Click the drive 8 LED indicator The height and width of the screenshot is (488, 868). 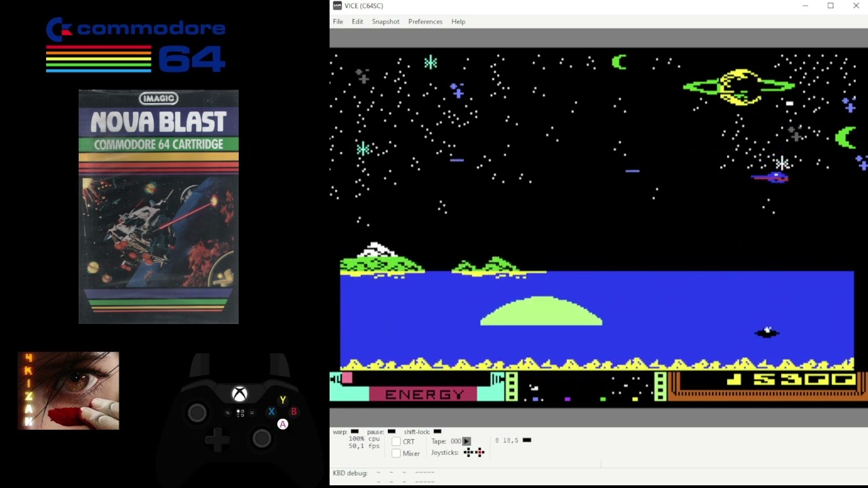point(527,441)
